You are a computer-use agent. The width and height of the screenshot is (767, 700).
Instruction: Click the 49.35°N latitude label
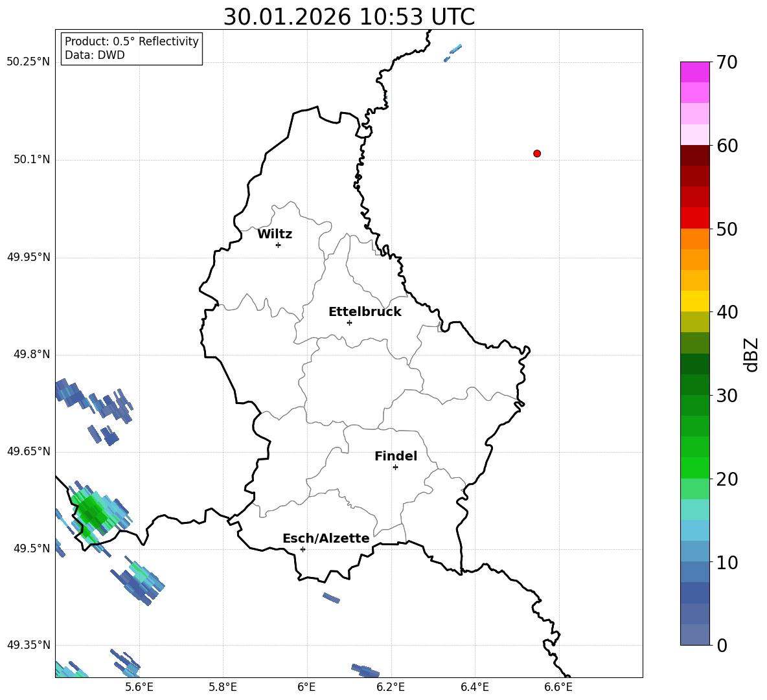point(29,645)
